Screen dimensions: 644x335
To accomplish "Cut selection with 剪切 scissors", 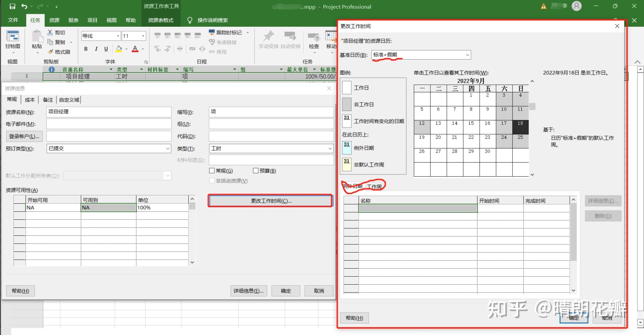I will tap(56, 33).
